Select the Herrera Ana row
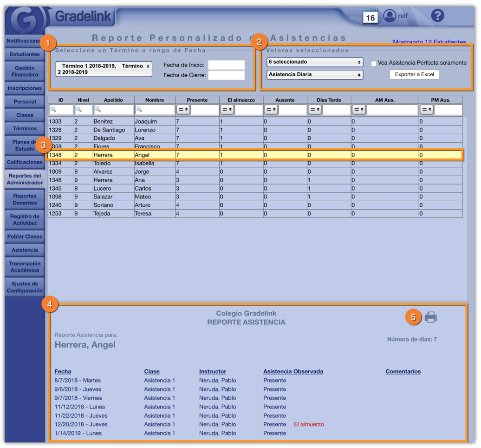481x448 pixels. [255, 180]
